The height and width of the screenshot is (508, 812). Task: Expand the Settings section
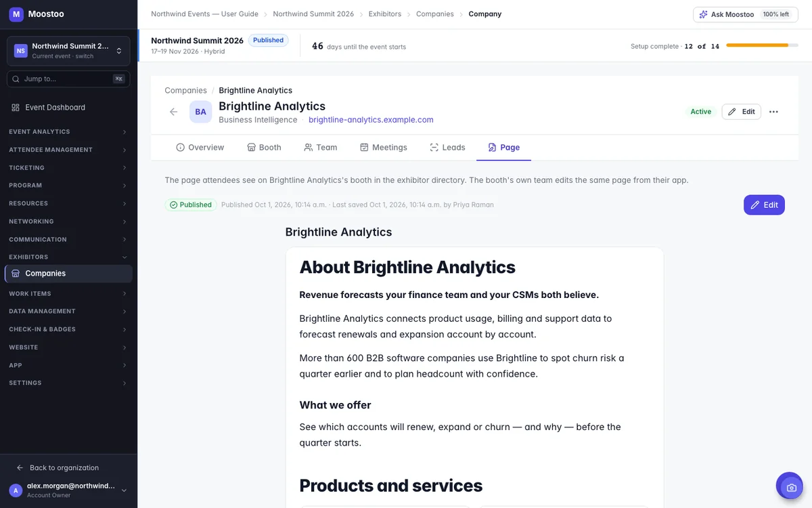click(68, 383)
